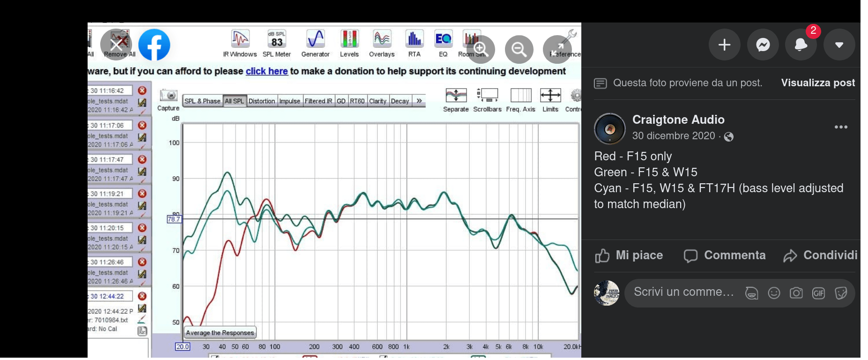Click the 78.7 dB cursor value box

pyautogui.click(x=174, y=219)
